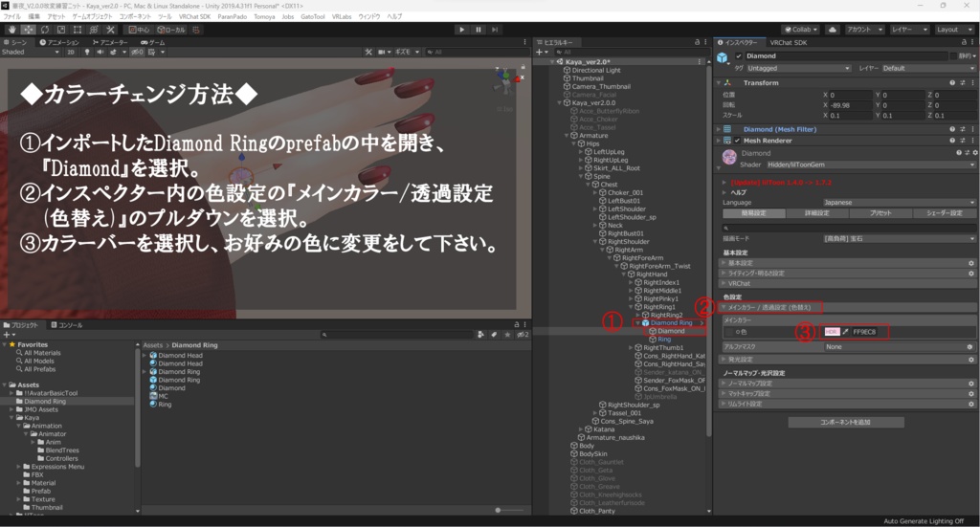Step one frame with the step button
Viewport: 980px width, 527px height.
pyautogui.click(x=495, y=30)
